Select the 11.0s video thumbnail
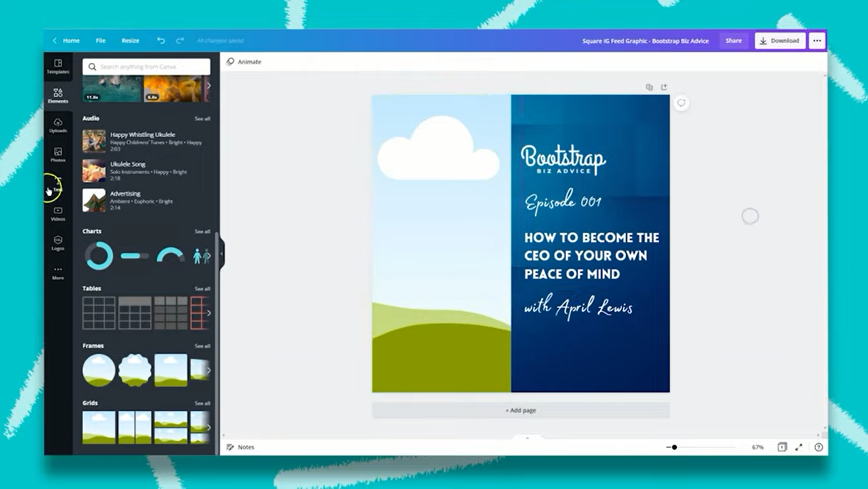Viewport: 868px width, 489px height. click(112, 89)
